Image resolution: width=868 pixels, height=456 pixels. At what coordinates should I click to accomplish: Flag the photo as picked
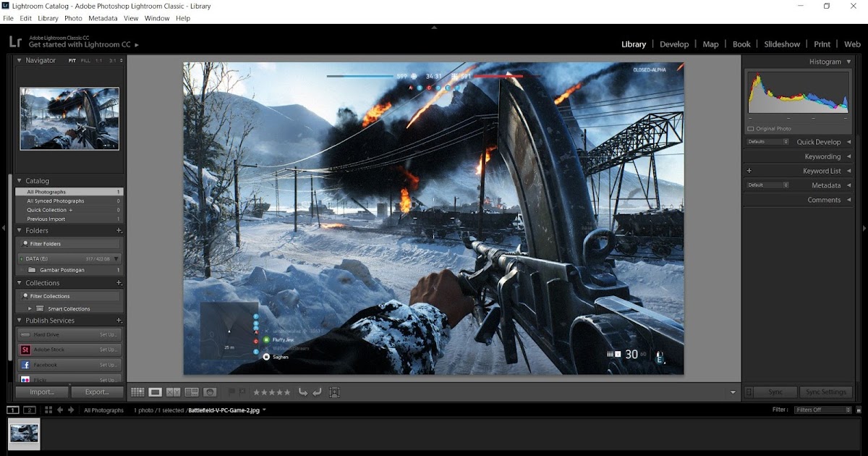coord(232,392)
